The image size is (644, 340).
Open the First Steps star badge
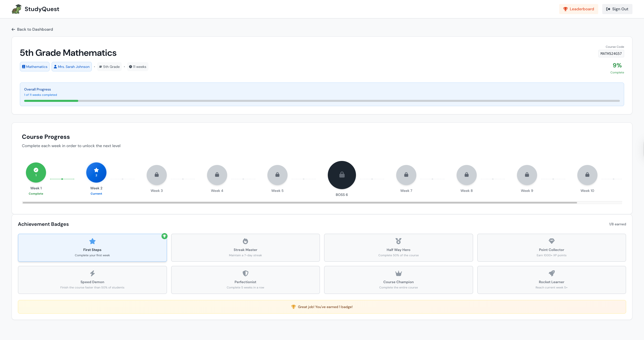(x=92, y=248)
